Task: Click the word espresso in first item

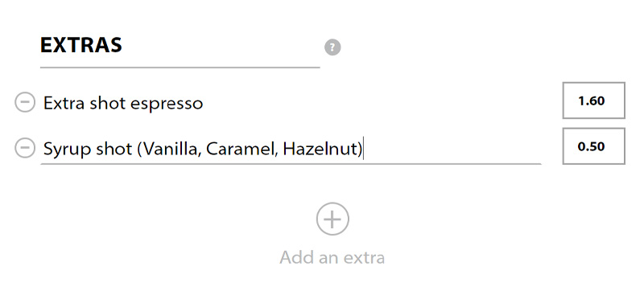Action: coord(167,105)
